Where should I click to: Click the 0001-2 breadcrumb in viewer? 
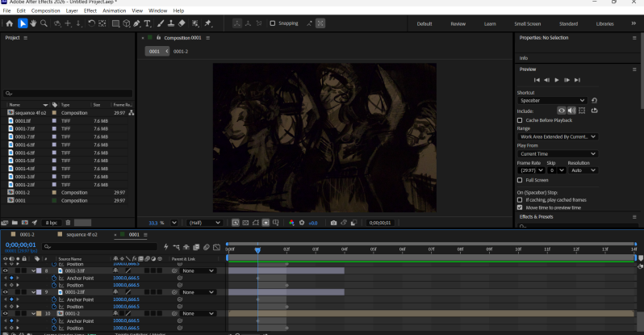181,52
